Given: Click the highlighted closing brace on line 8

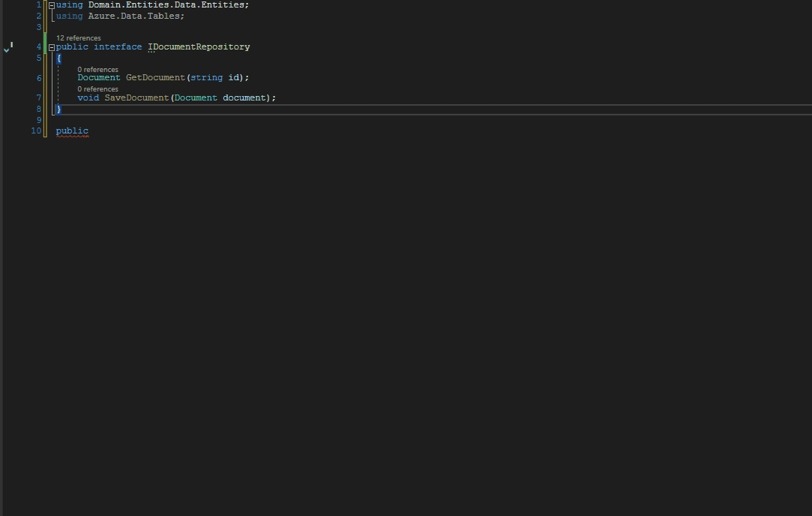Looking at the screenshot, I should pyautogui.click(x=58, y=109).
